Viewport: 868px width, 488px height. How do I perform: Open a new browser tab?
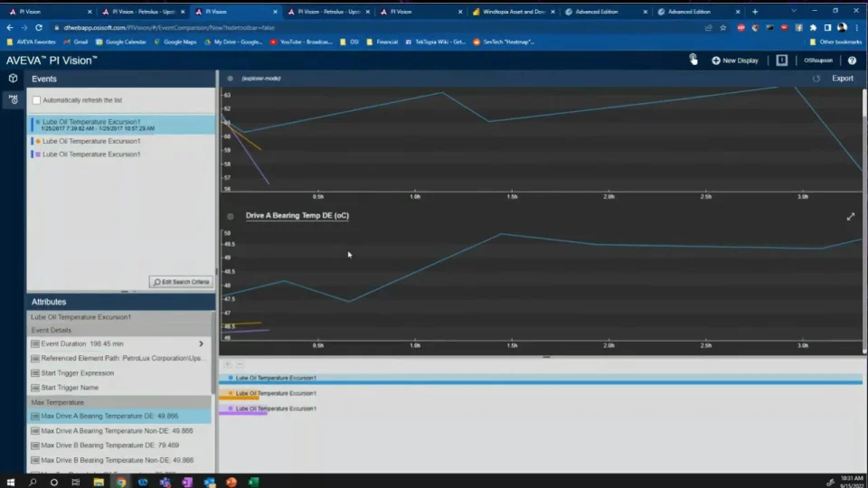755,11
